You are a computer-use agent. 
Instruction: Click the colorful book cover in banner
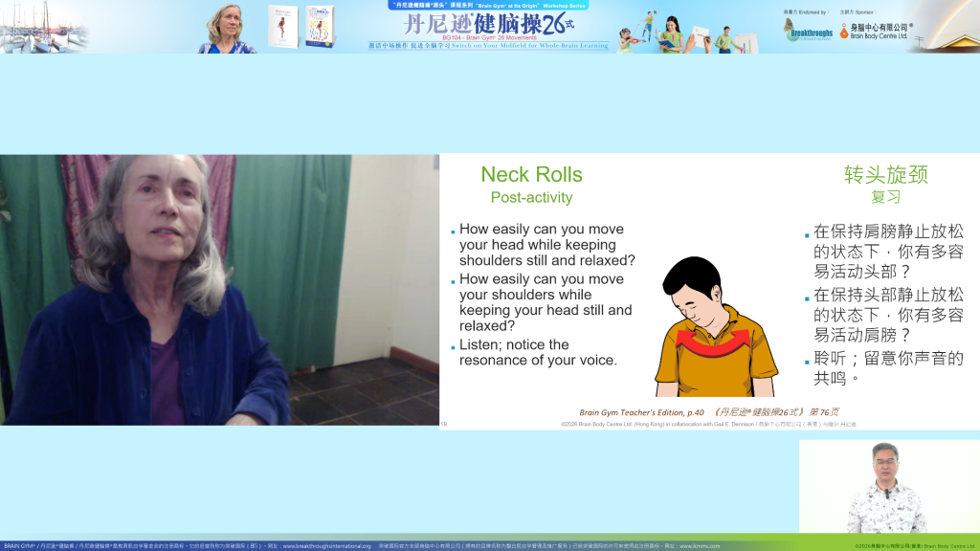[320, 26]
